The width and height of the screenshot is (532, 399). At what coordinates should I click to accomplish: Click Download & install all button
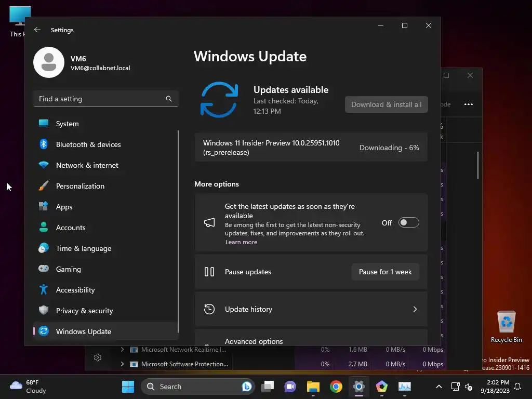pos(387,104)
